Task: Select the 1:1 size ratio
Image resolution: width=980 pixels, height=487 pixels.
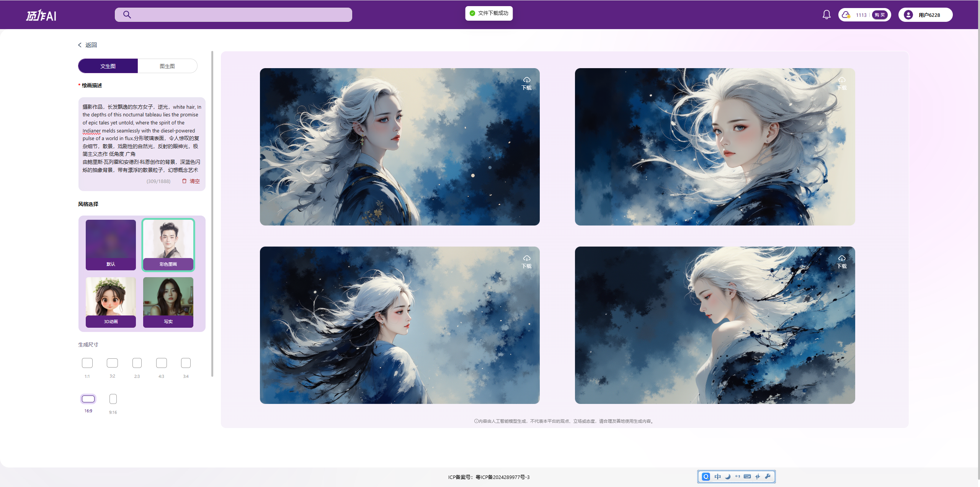Action: pyautogui.click(x=87, y=363)
